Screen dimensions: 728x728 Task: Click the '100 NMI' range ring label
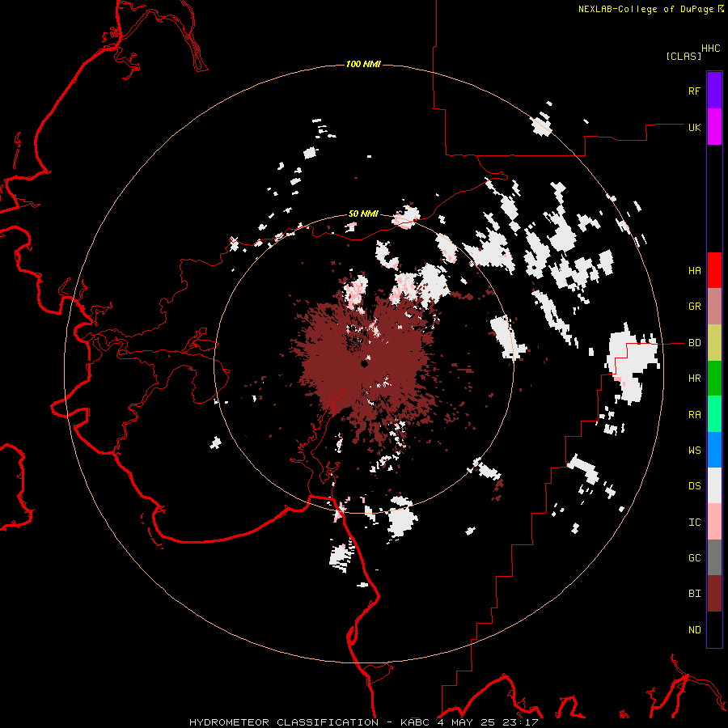pos(363,64)
